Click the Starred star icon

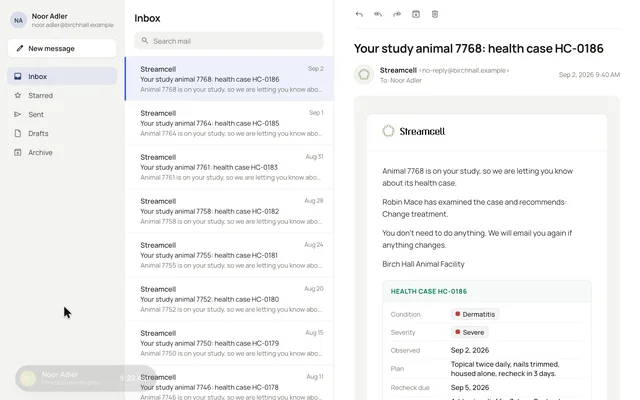click(18, 95)
